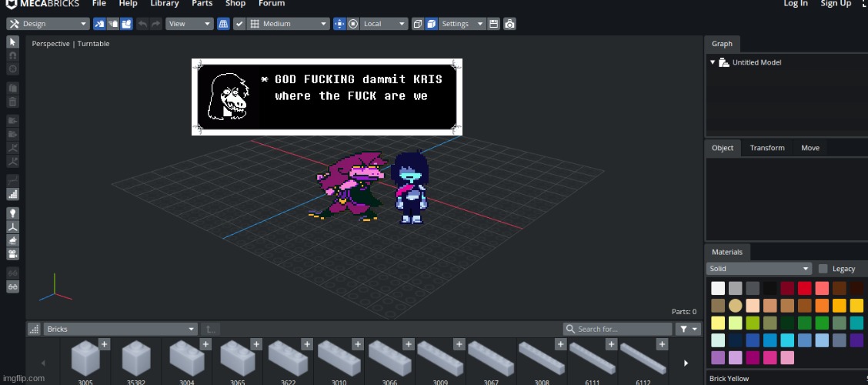Open the Medium grid size dropdown
This screenshot has height=385, width=868.
[x=289, y=24]
